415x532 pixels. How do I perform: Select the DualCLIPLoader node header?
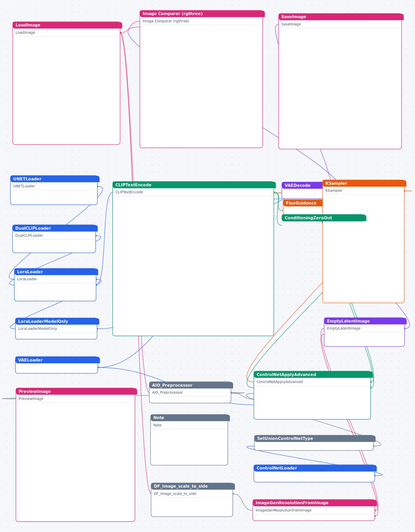55,228
